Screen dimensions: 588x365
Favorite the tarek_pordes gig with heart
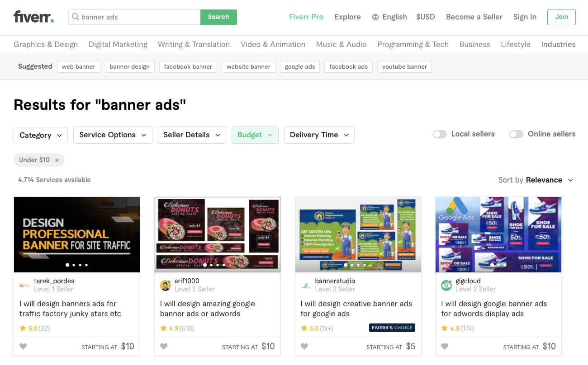click(23, 346)
